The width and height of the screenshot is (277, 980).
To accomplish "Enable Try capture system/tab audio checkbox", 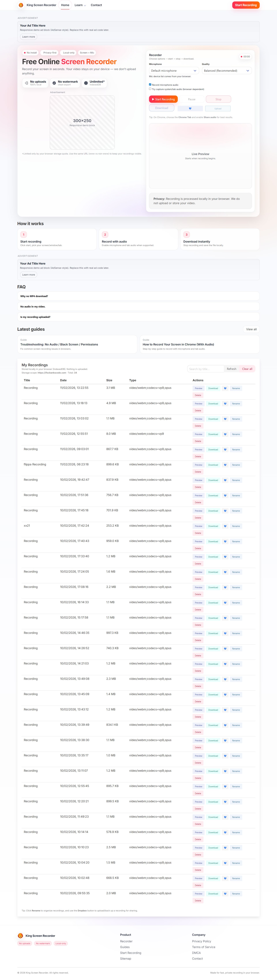I will (x=150, y=89).
